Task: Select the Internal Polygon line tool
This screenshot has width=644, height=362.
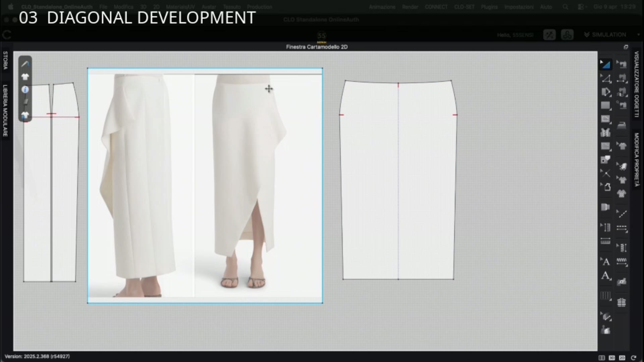Action: point(605,119)
